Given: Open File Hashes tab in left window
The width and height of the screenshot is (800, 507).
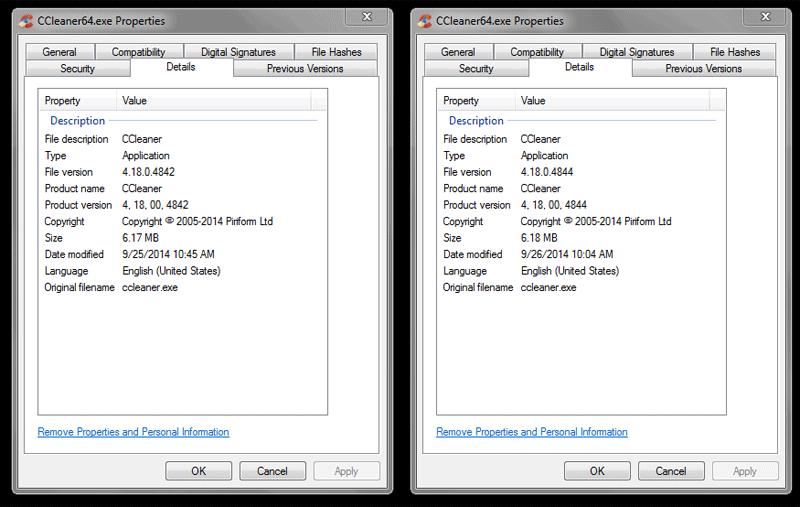Looking at the screenshot, I should pos(336,52).
